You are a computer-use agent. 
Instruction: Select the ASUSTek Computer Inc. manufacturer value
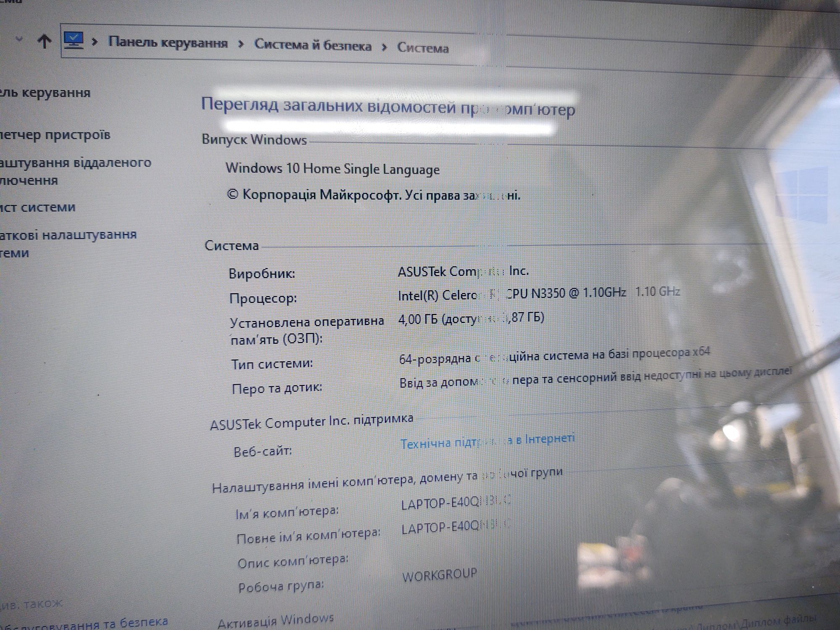463,271
